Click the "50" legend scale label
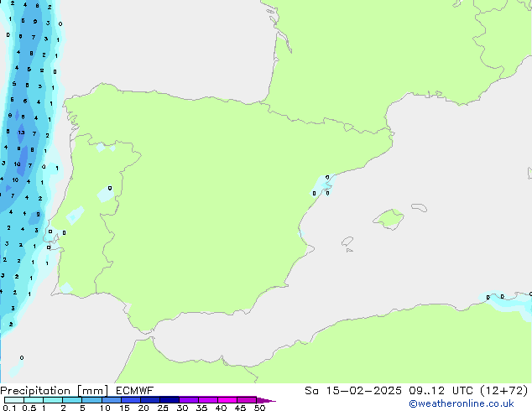 (x=259, y=408)
